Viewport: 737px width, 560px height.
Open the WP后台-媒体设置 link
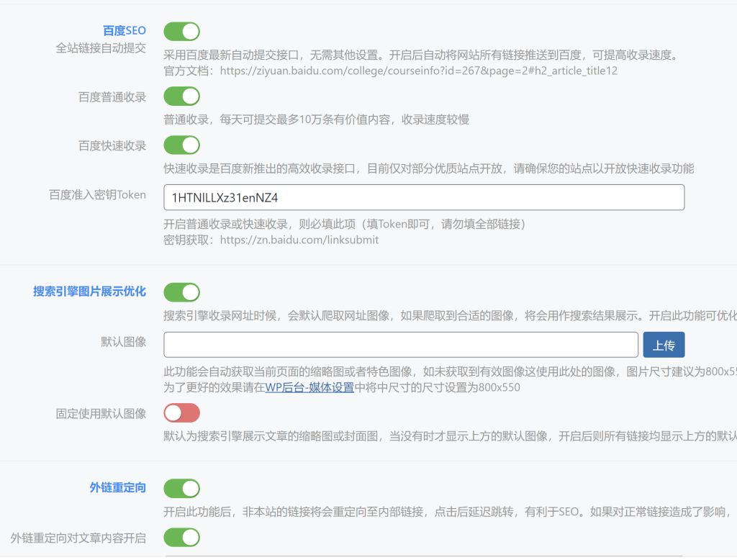pyautogui.click(x=309, y=387)
